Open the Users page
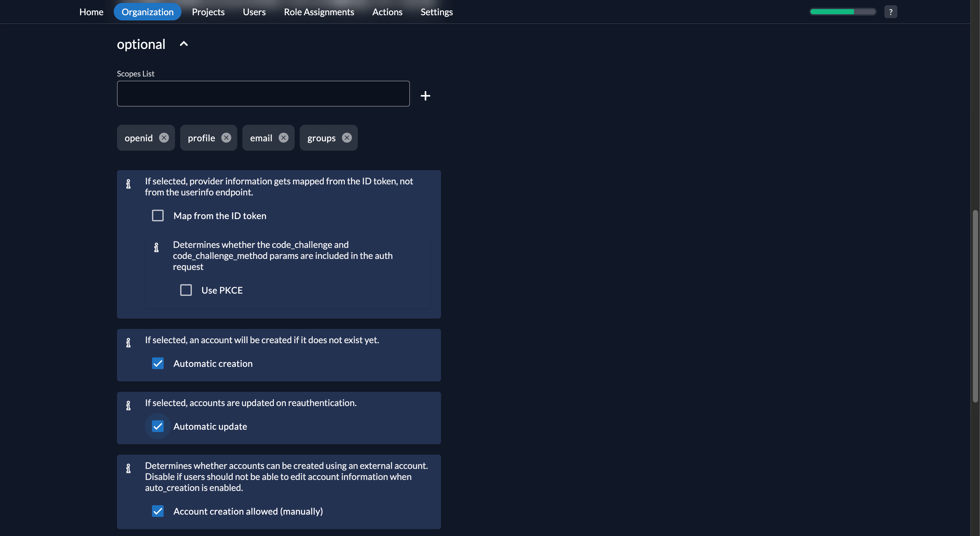This screenshot has width=980, height=536. click(254, 12)
